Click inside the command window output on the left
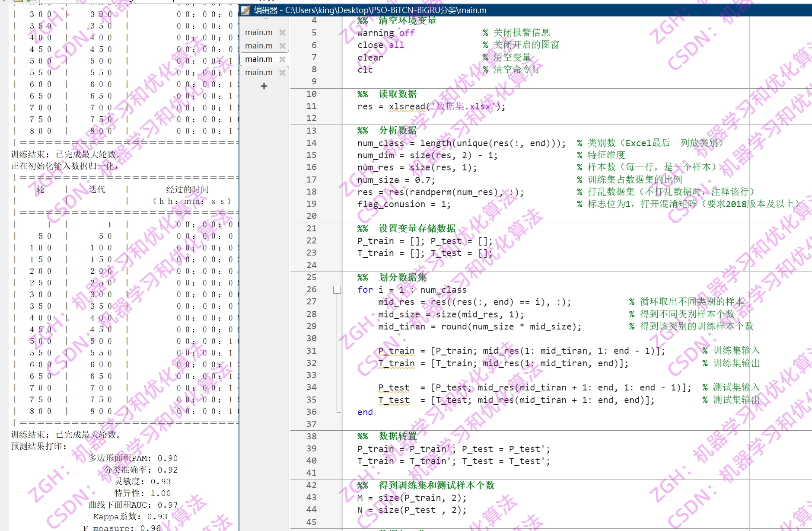812x531 pixels. [x=117, y=259]
